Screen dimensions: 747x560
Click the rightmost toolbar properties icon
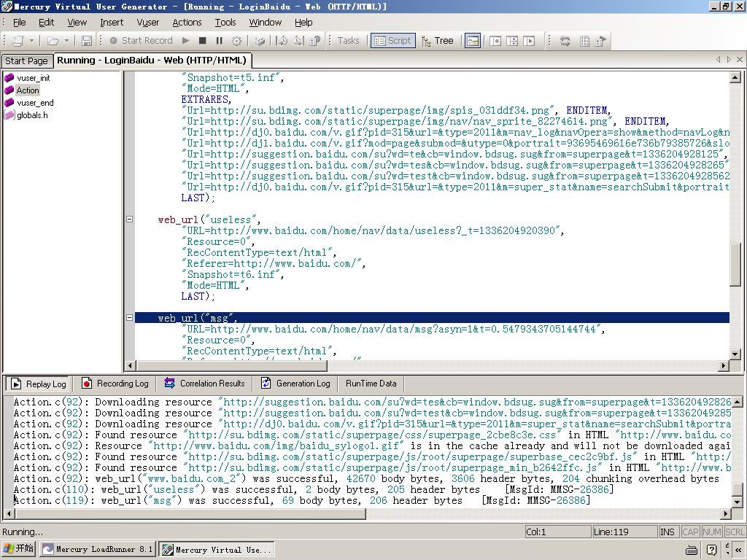(601, 41)
